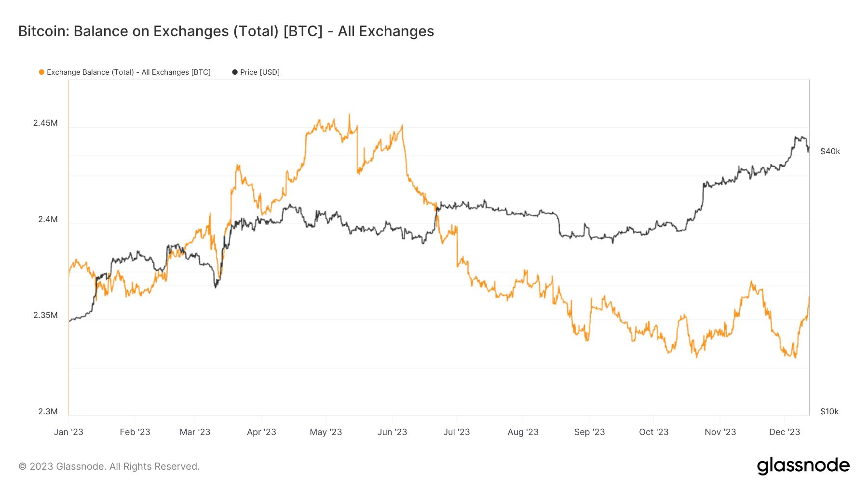Click the $10k price axis label
This screenshot has width=868, height=488.
[x=829, y=411]
